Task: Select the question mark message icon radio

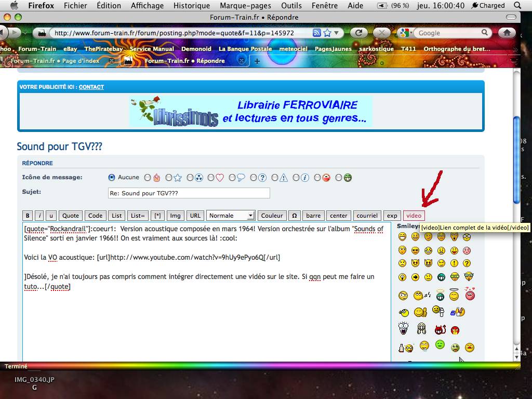Action: tap(254, 178)
